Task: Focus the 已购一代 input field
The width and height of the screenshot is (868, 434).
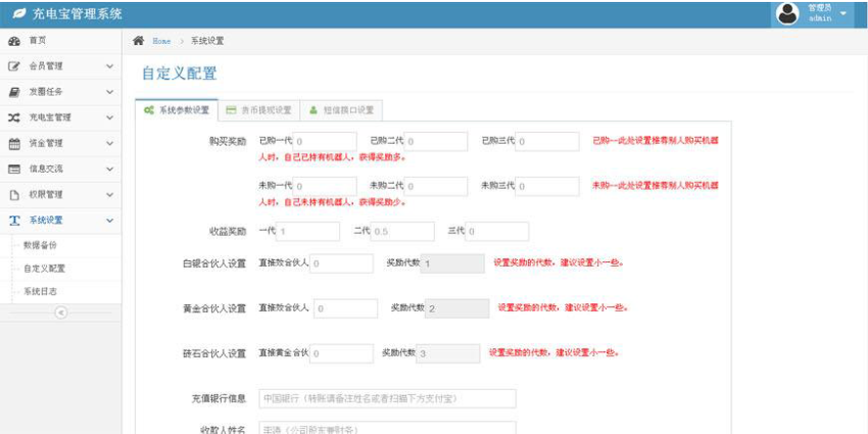Action: 325,142
